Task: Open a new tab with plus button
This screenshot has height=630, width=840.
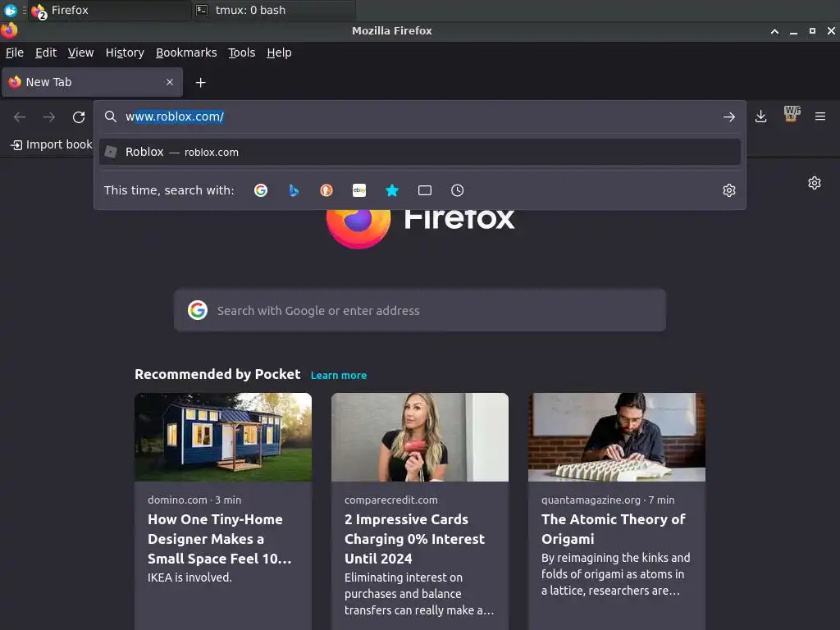Action: coord(200,83)
